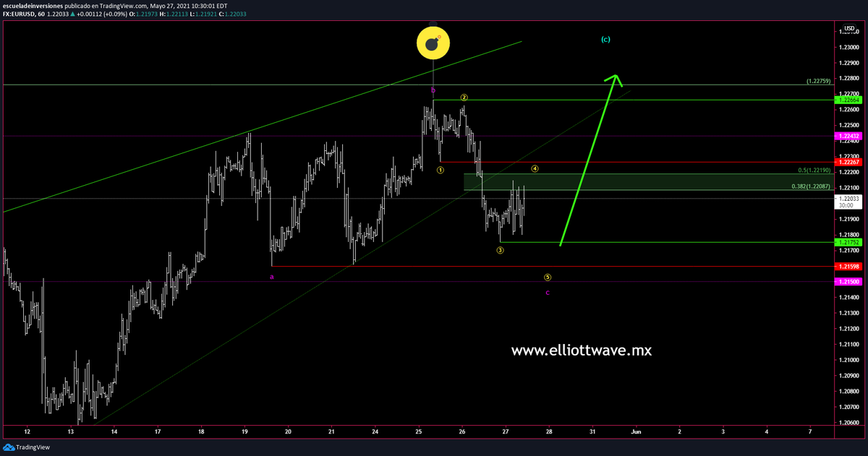This screenshot has width=868, height=456.
Task: Click date label 12 on the time axis
Action: coord(27,431)
